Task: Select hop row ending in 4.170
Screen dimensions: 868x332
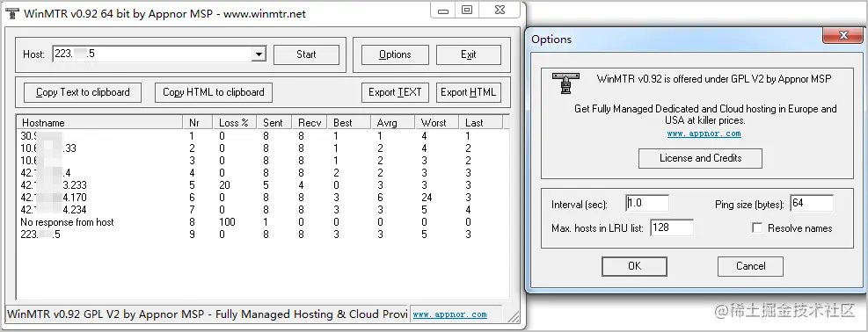Action: pos(260,198)
